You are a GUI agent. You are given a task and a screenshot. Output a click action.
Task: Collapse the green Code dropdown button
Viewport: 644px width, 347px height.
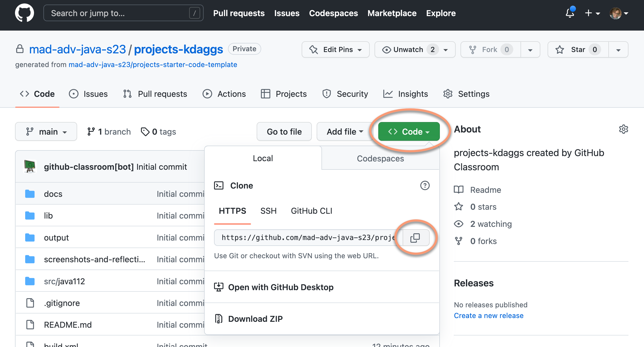pos(409,132)
